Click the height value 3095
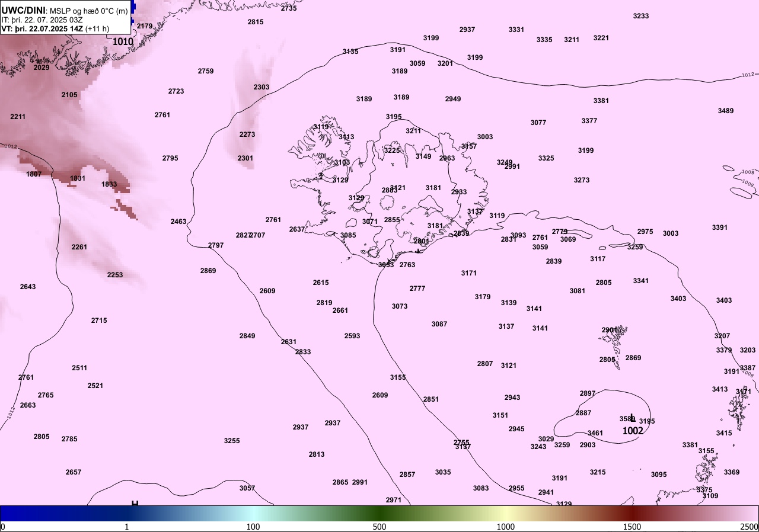Screen dimensions: 759x532 tap(659, 475)
